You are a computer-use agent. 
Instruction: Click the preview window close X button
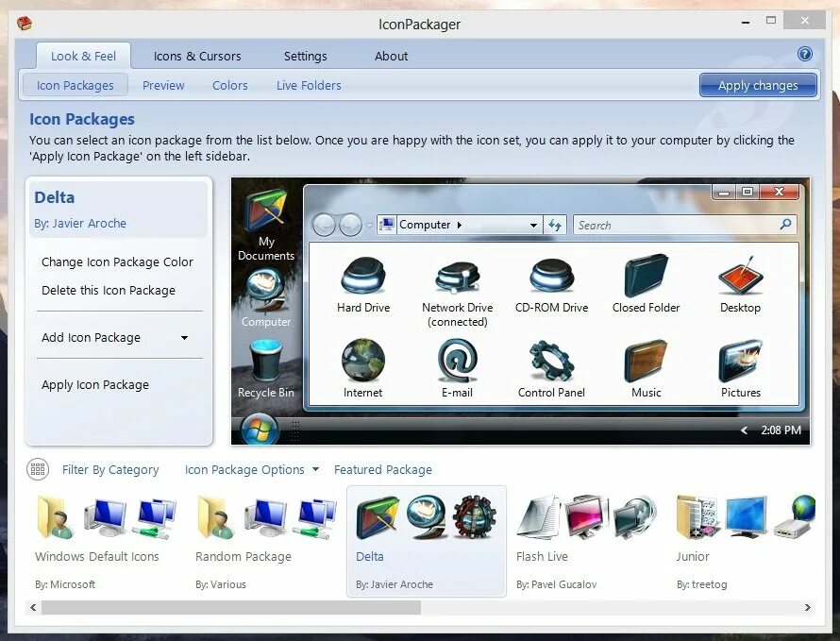(x=780, y=192)
